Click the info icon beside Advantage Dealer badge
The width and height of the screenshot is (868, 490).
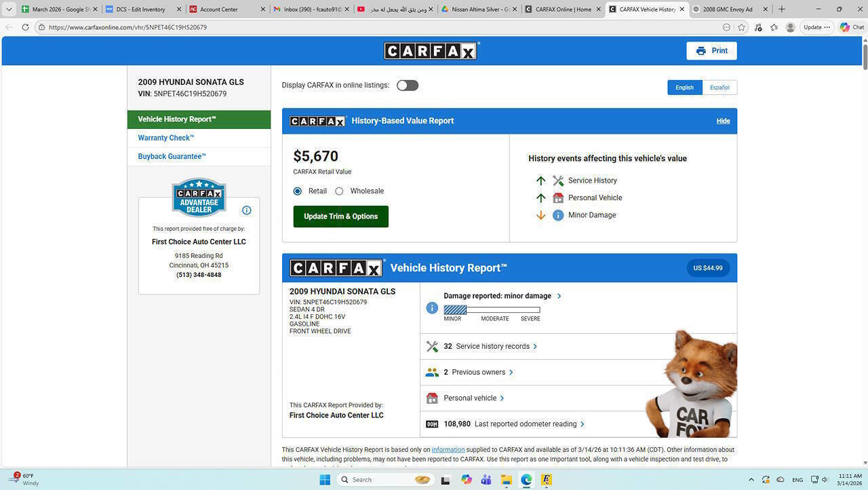point(246,210)
